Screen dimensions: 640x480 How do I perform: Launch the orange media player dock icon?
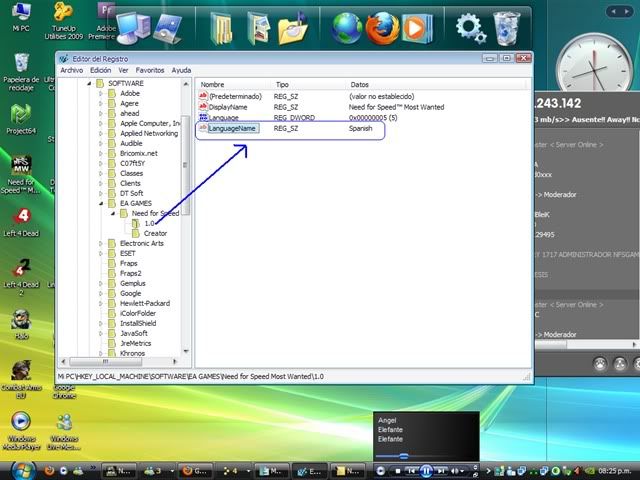point(417,29)
